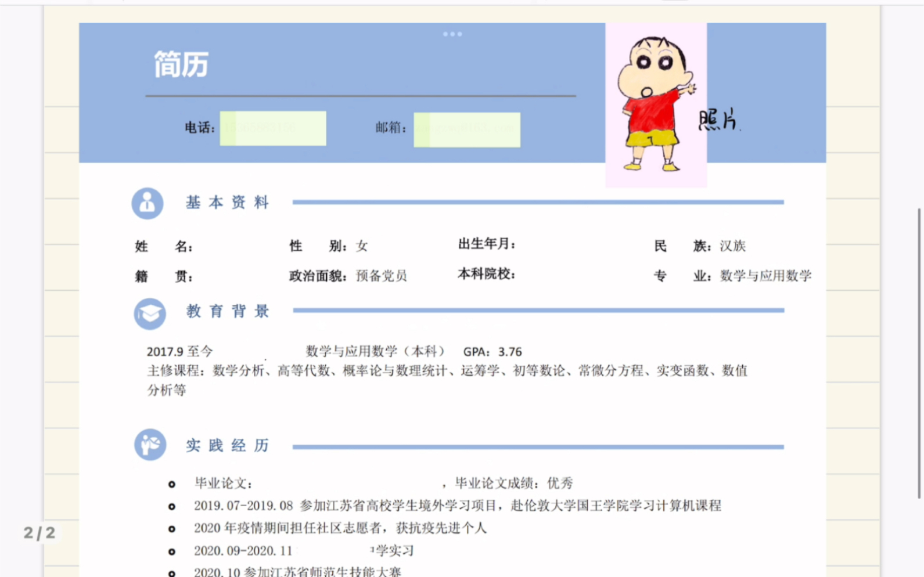Screen dimensions: 924x577
Task: Click the 基本资料 heading
Action: point(227,203)
